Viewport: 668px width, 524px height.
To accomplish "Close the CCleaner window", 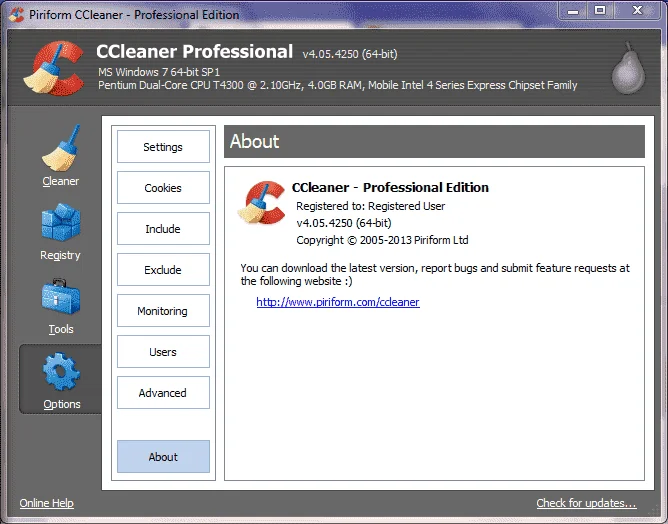I will [637, 11].
